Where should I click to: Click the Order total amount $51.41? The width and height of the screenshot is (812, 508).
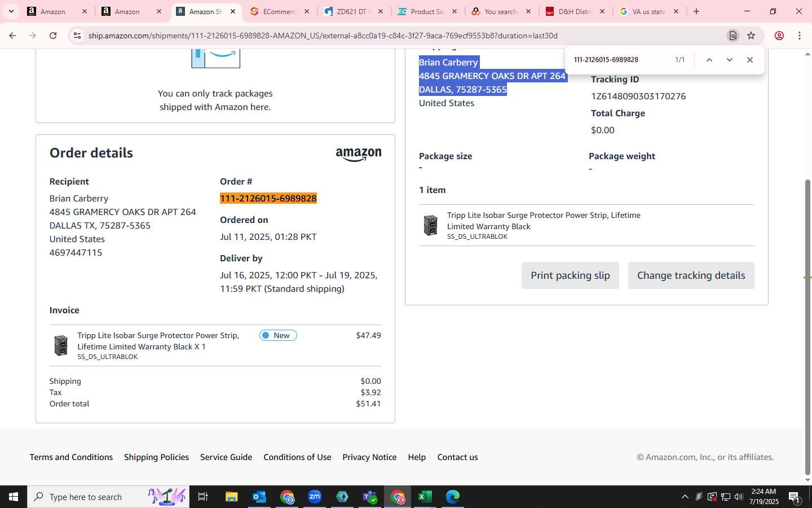click(x=368, y=404)
